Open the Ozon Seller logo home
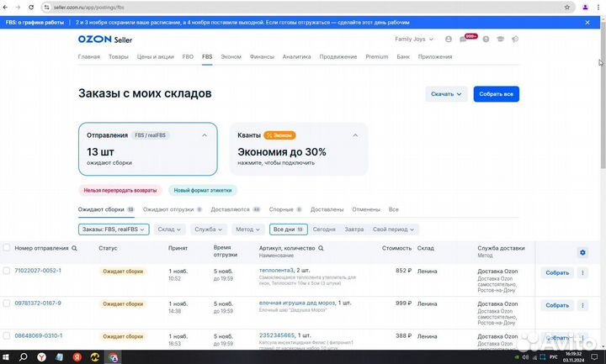This screenshot has width=606, height=364. point(105,40)
